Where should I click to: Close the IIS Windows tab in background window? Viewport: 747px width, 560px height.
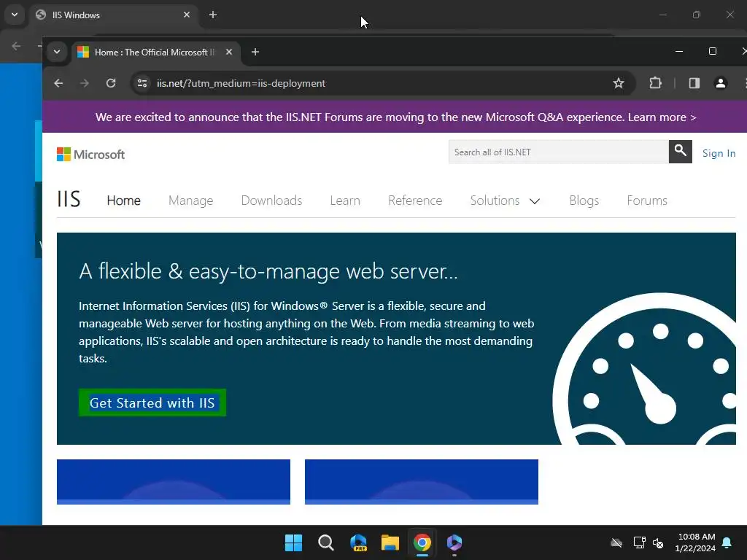187,15
